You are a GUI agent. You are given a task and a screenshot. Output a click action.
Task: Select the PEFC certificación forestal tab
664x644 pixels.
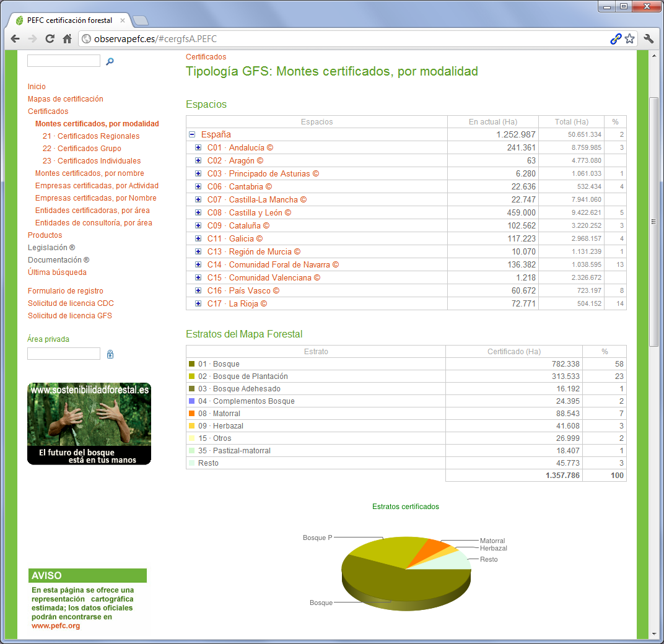(68, 20)
